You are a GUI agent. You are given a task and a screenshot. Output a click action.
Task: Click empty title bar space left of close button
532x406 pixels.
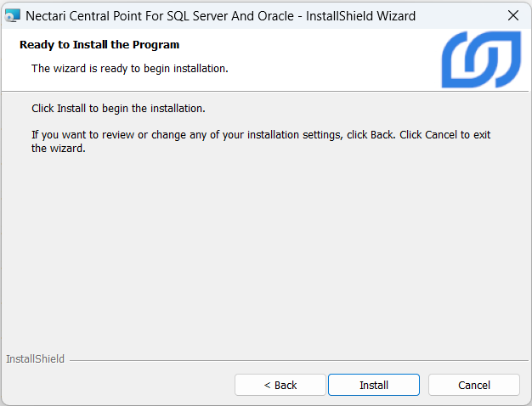[x=459, y=15]
